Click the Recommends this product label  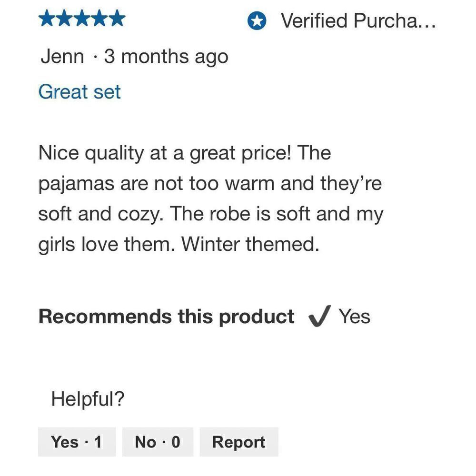(x=166, y=317)
